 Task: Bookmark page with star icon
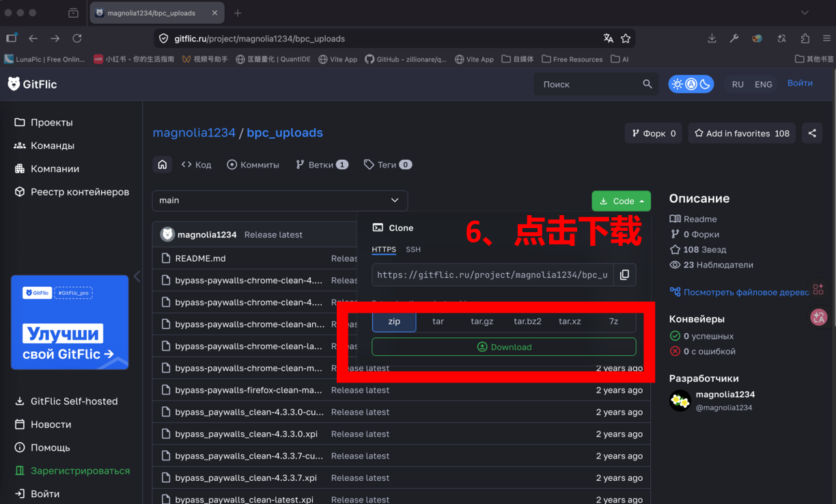pyautogui.click(x=626, y=38)
